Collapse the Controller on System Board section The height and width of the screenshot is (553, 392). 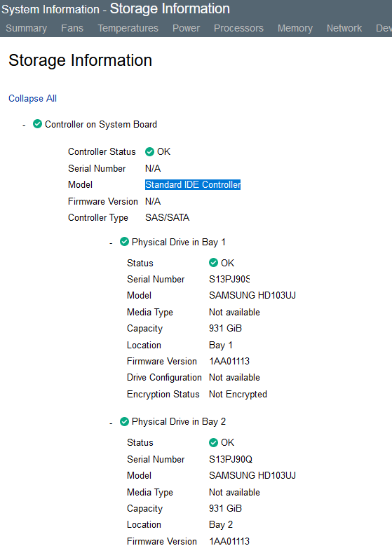coord(24,125)
